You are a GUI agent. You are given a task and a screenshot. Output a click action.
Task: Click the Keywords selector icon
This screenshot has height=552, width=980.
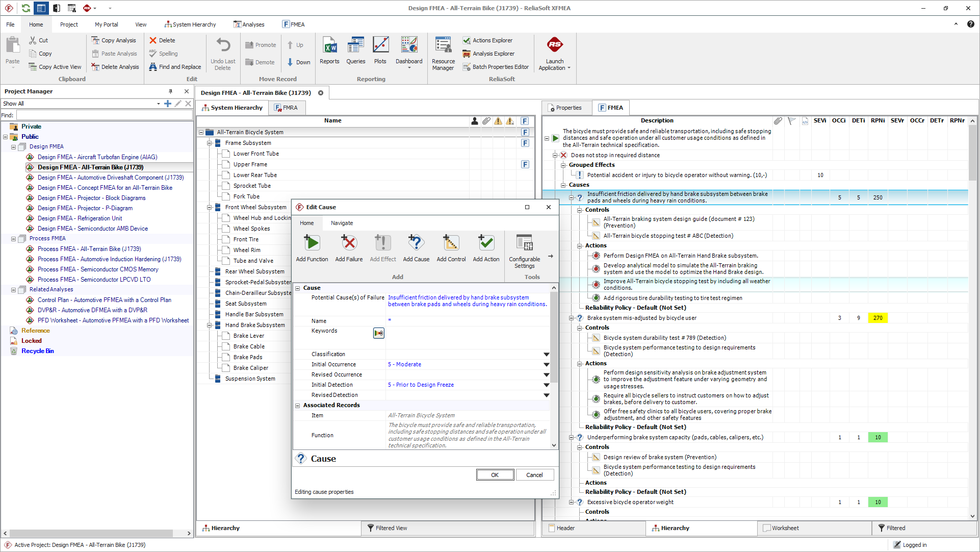378,333
